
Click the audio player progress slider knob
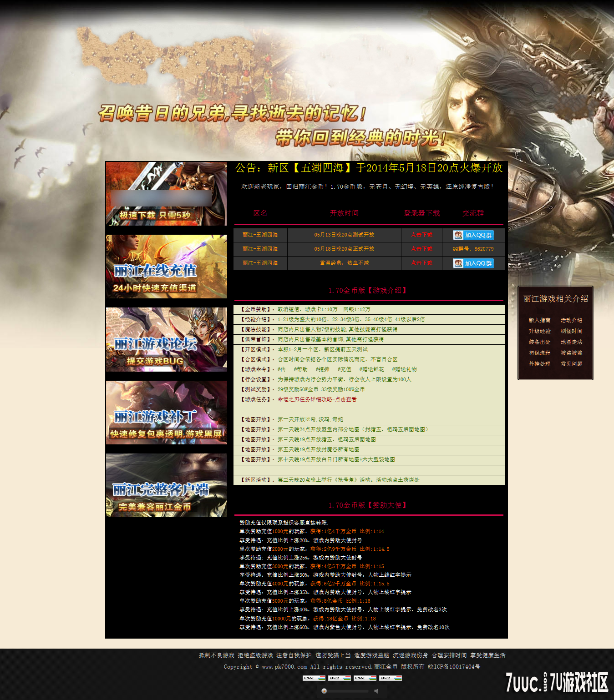324,691
